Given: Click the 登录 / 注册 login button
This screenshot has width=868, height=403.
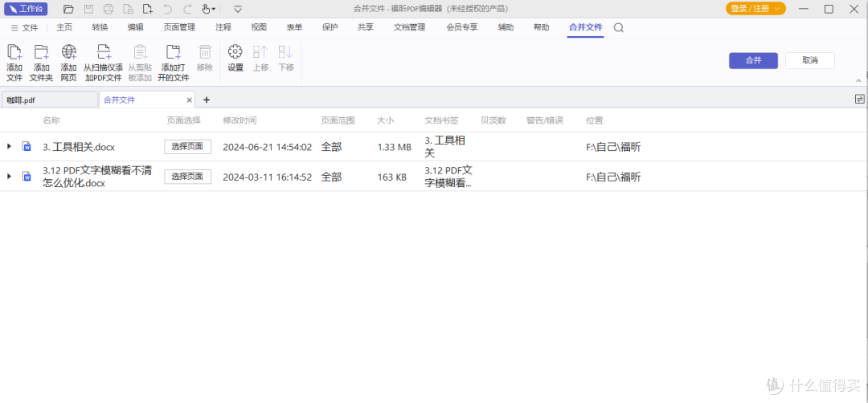Looking at the screenshot, I should pyautogui.click(x=755, y=9).
